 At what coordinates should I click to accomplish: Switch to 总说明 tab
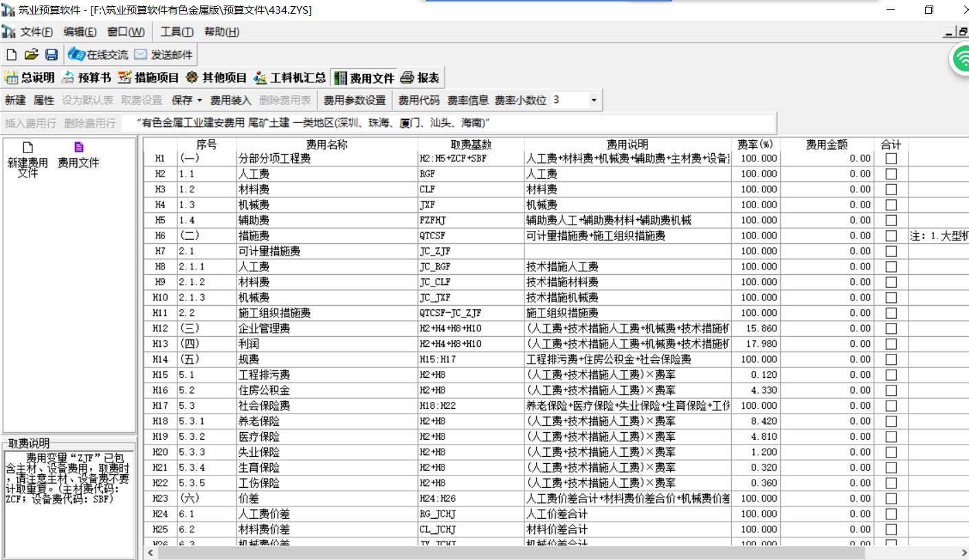[x=30, y=78]
